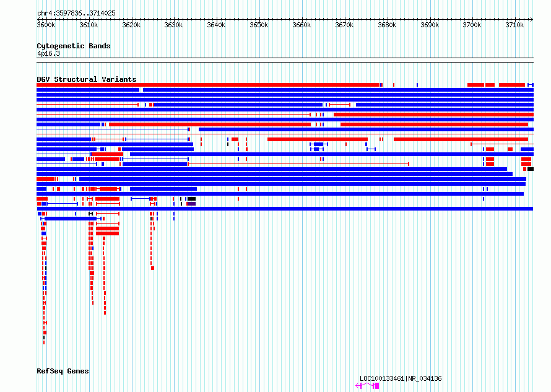Click the 3650k ruler position label
551x392 pixels.
pos(259,25)
